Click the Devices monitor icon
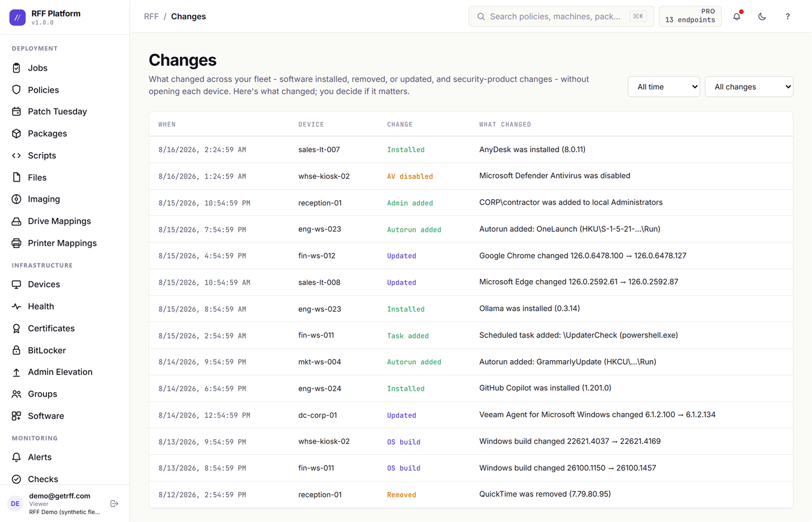The width and height of the screenshot is (812, 522). point(16,284)
